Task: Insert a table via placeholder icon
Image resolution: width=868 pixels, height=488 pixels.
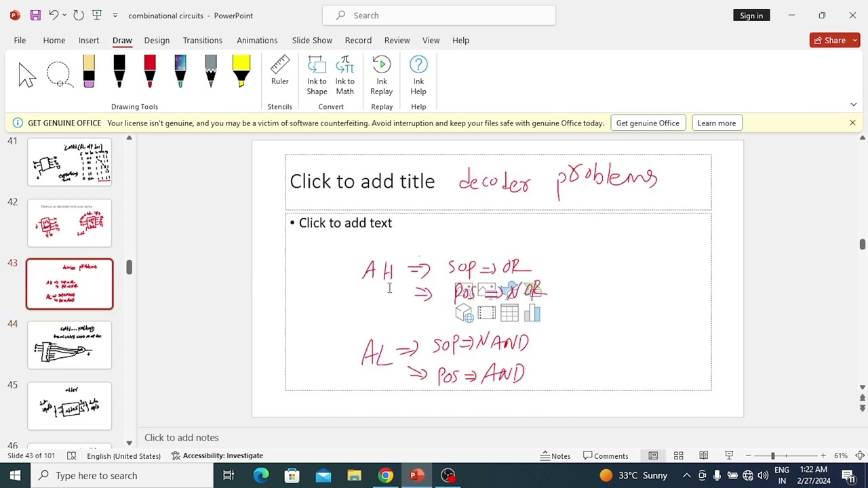Action: click(x=509, y=312)
